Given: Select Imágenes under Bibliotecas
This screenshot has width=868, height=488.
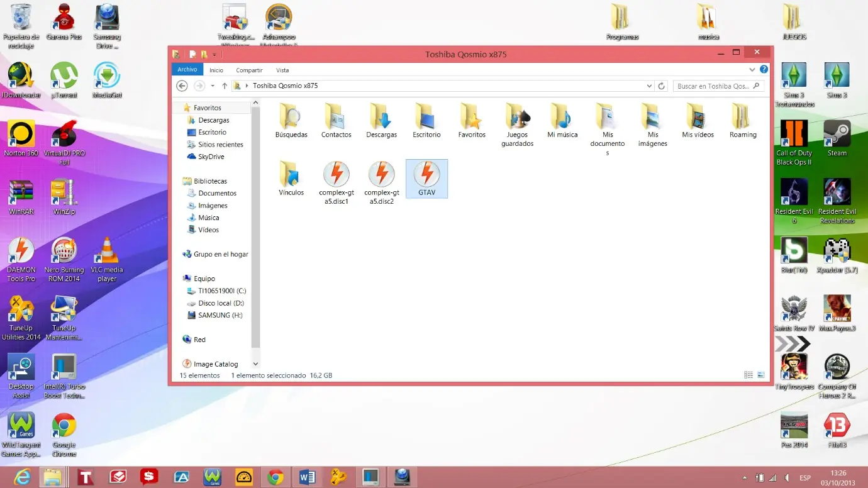Looking at the screenshot, I should pyautogui.click(x=213, y=206).
